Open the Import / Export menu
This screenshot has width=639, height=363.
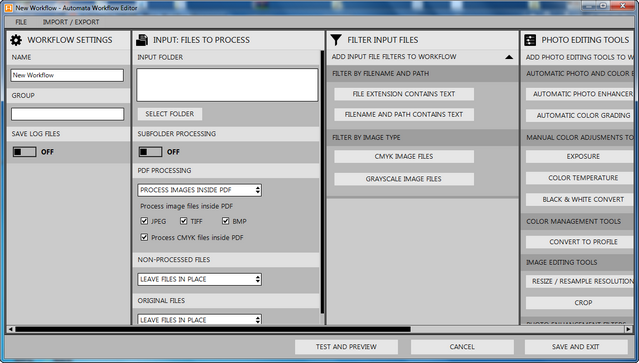tap(71, 22)
